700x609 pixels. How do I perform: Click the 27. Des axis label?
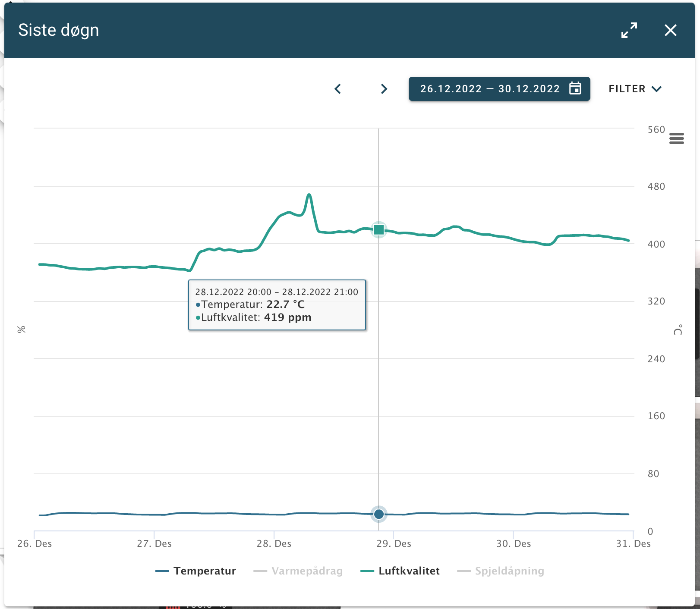[x=154, y=543]
